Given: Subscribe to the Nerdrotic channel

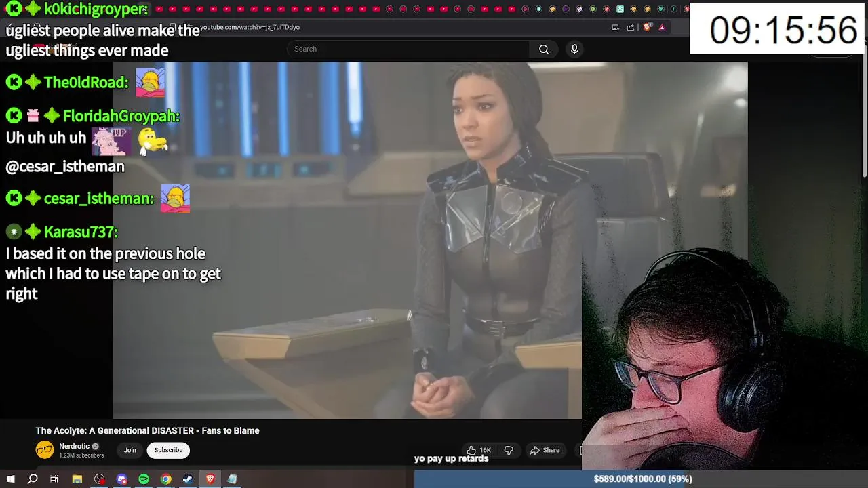Looking at the screenshot, I should pyautogui.click(x=168, y=450).
